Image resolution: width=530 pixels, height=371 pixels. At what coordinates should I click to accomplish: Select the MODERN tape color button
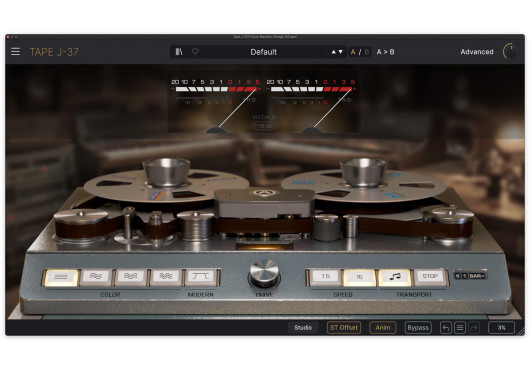201,277
